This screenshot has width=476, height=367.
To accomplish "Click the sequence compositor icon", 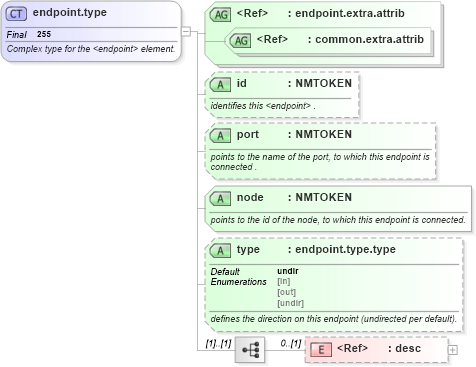I will tap(250, 350).
